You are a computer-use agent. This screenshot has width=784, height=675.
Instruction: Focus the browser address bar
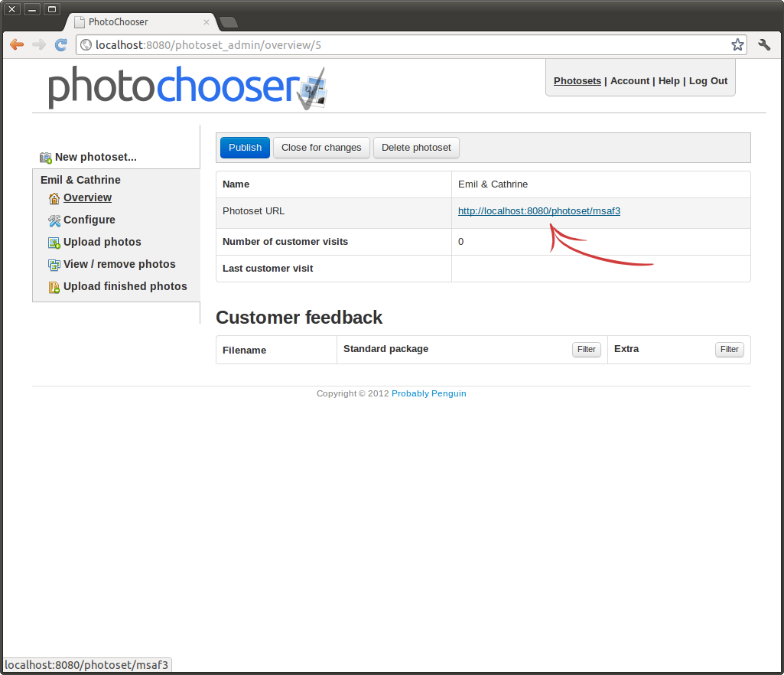pyautogui.click(x=405, y=45)
